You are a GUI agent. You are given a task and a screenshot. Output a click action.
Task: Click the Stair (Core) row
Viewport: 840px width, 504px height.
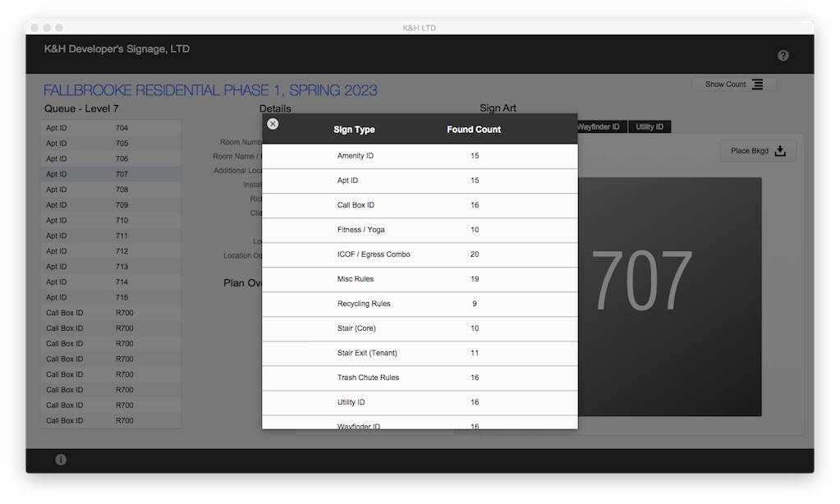click(x=420, y=328)
